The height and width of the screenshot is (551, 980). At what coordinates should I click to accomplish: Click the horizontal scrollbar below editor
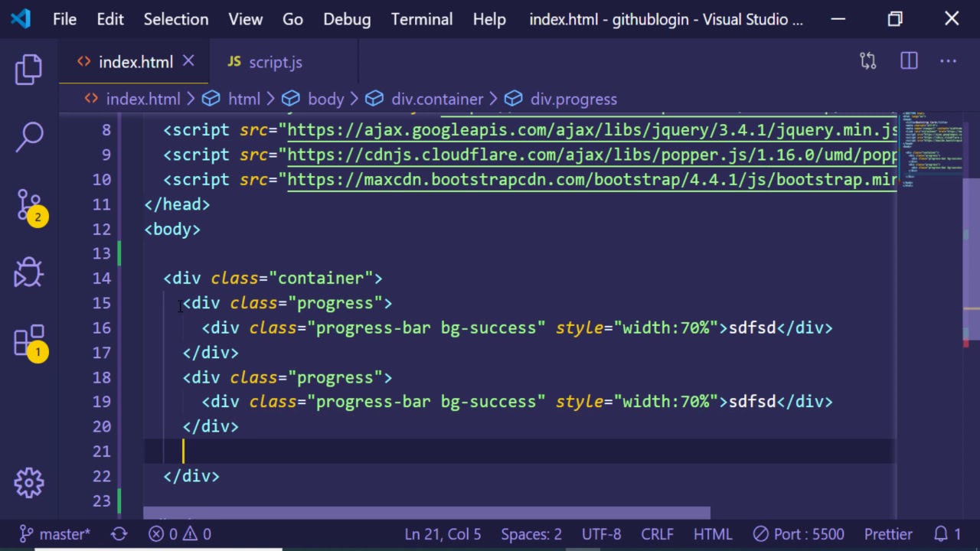[x=426, y=512]
